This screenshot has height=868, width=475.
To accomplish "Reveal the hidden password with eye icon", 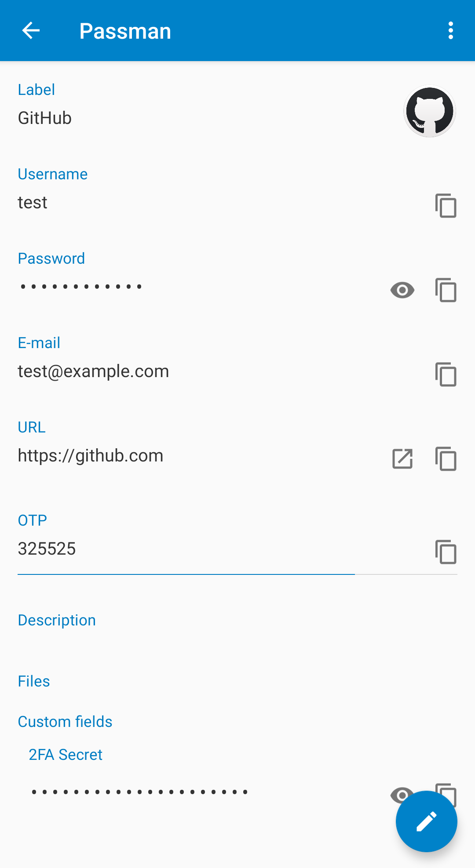I will pyautogui.click(x=402, y=290).
